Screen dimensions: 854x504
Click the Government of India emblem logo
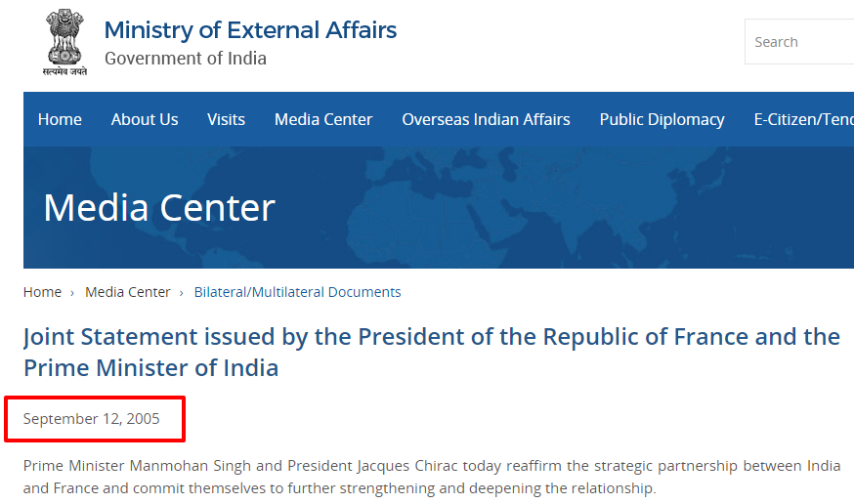click(64, 42)
